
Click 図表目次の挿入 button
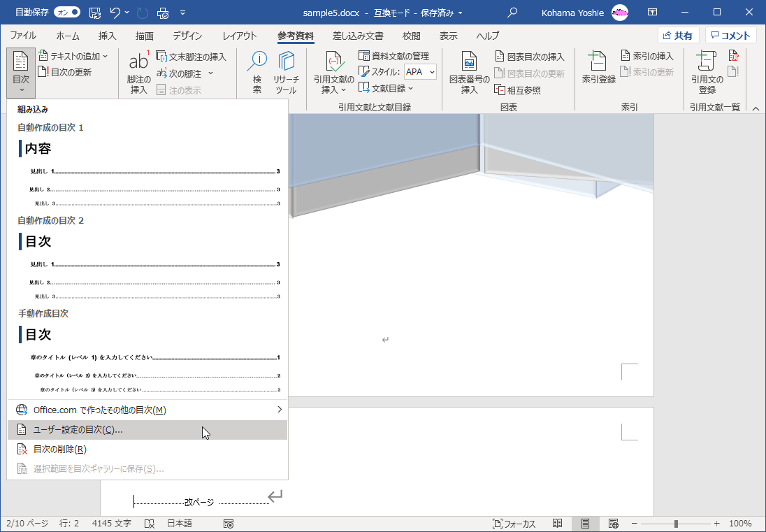[530, 57]
